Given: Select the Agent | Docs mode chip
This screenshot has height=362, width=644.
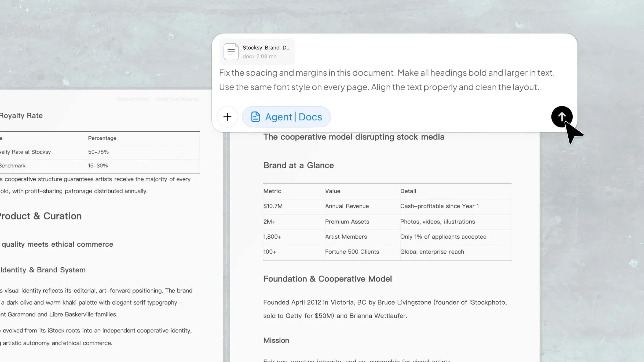Looking at the screenshot, I should (286, 117).
